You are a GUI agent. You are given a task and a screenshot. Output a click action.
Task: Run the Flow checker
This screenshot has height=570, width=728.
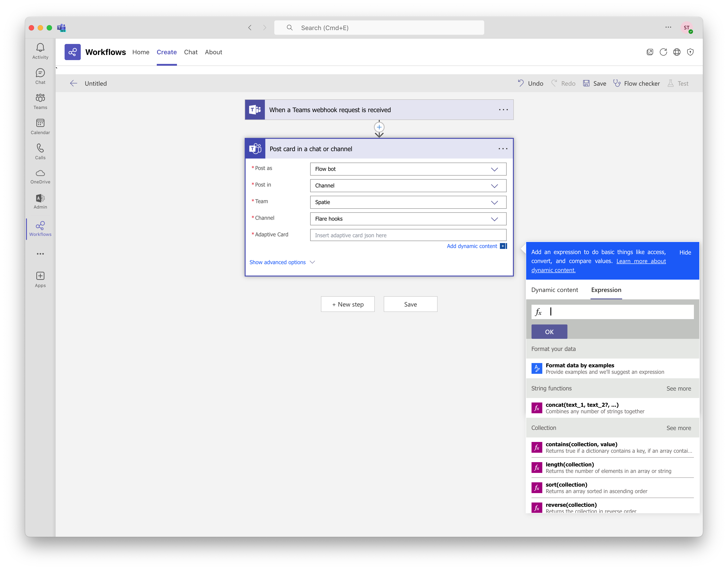636,83
